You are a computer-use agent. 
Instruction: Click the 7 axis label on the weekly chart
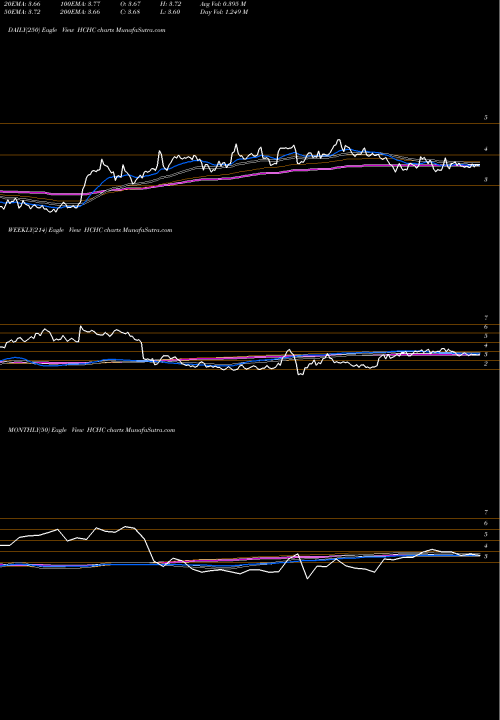(x=486, y=318)
